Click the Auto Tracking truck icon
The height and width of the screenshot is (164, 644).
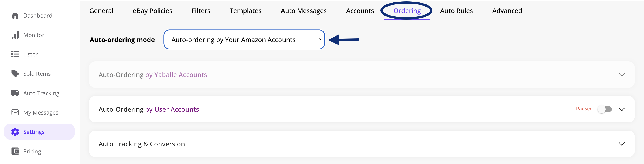click(x=15, y=93)
